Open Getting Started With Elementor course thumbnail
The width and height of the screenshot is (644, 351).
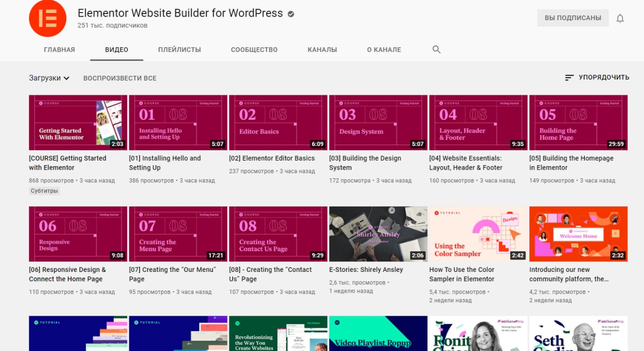(78, 122)
